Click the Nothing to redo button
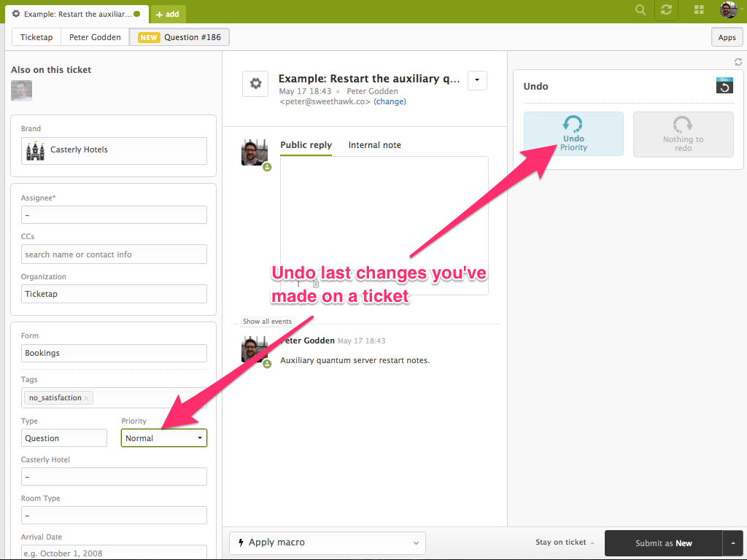The height and width of the screenshot is (560, 747). (683, 134)
